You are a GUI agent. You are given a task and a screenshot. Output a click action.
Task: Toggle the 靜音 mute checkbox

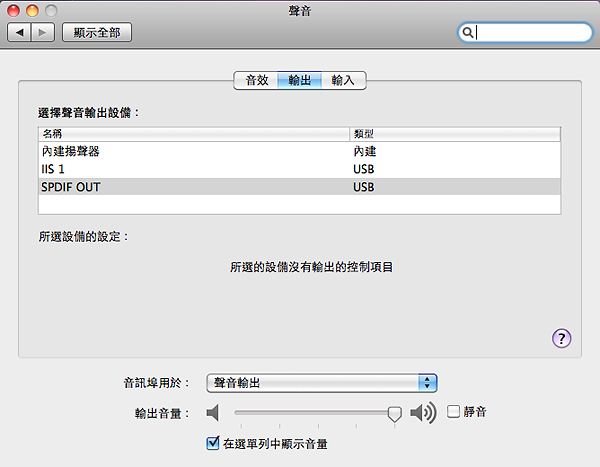[453, 411]
